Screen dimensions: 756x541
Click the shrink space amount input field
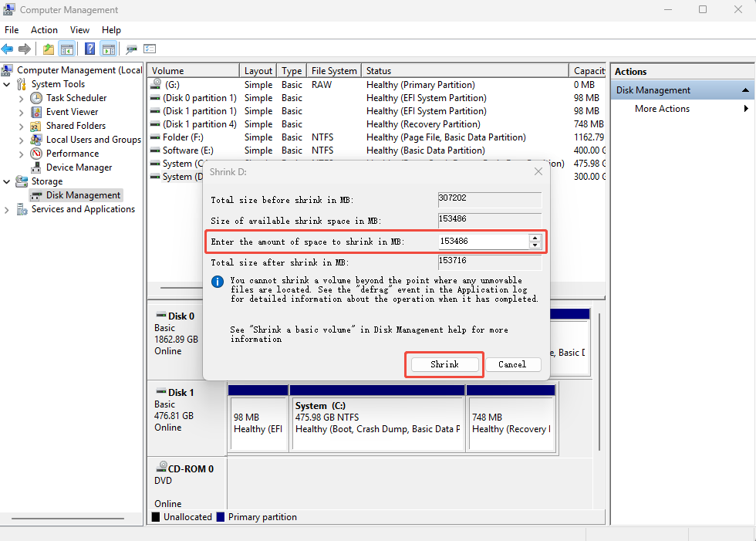click(x=481, y=242)
